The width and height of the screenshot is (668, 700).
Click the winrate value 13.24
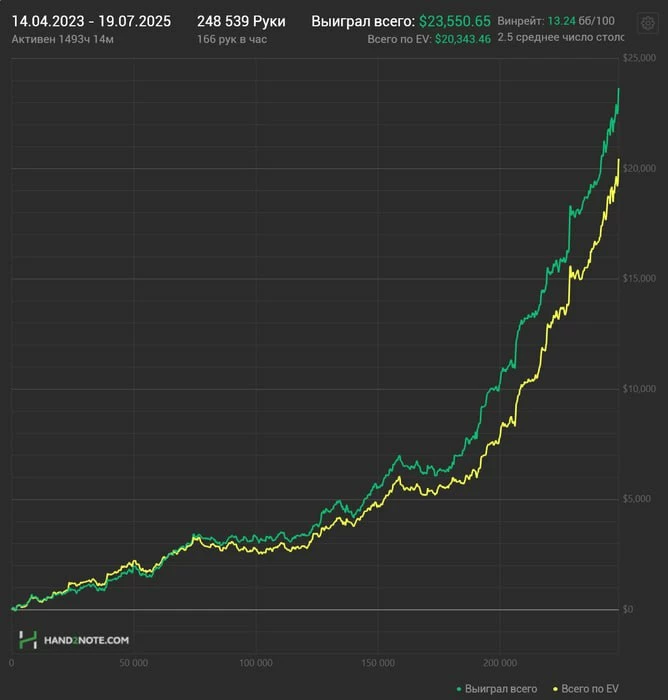(560, 20)
